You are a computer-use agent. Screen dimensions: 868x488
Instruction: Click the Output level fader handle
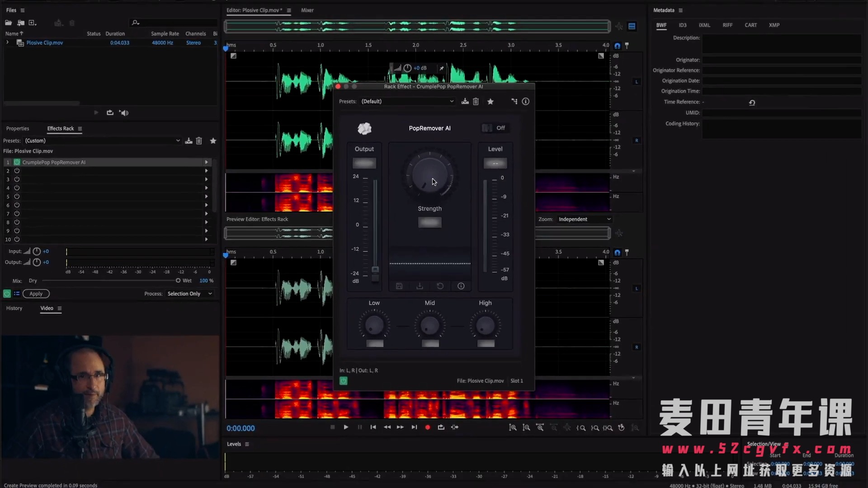click(375, 270)
